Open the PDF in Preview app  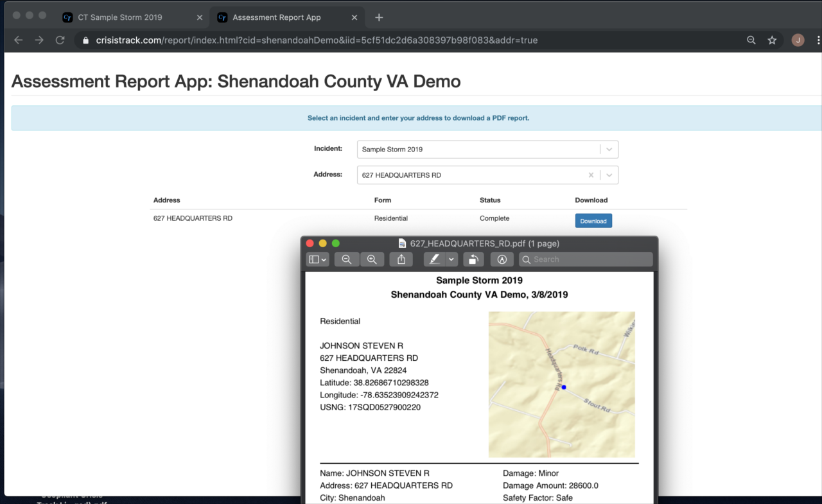pos(502,259)
